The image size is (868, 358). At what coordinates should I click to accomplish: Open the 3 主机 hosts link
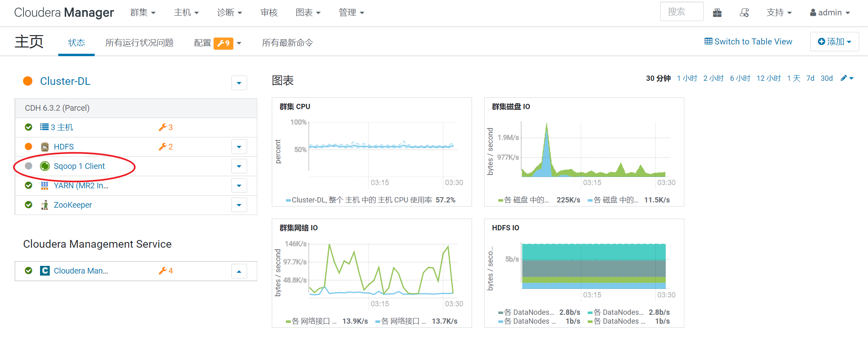pos(62,127)
